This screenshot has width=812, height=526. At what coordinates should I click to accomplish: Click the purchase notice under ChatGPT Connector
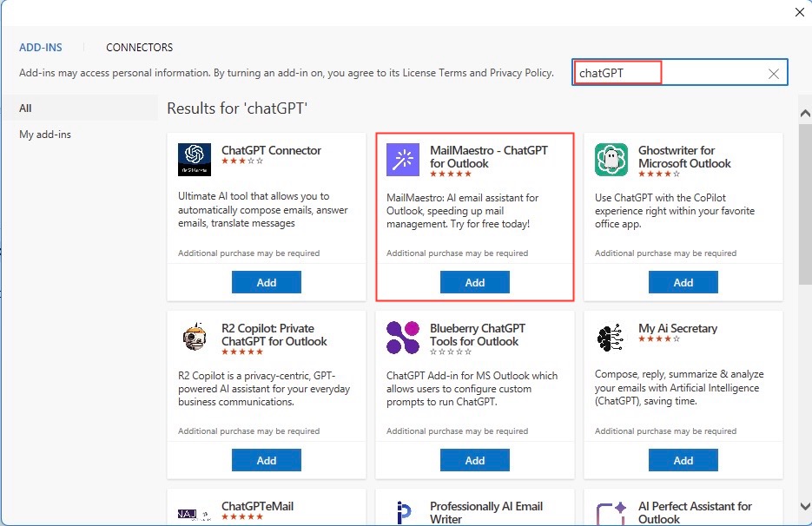[x=248, y=253]
